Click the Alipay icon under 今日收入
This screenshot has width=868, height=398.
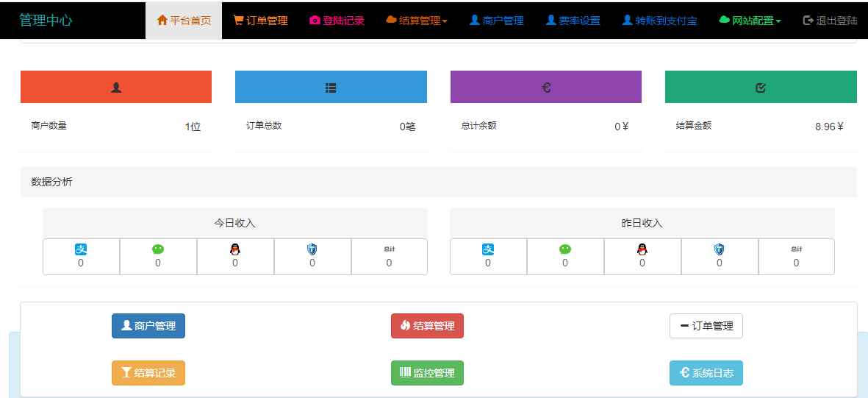[81, 249]
